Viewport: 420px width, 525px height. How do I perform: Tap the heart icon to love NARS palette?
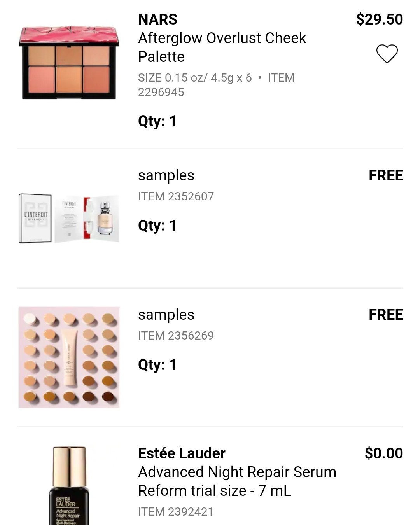coord(387,54)
